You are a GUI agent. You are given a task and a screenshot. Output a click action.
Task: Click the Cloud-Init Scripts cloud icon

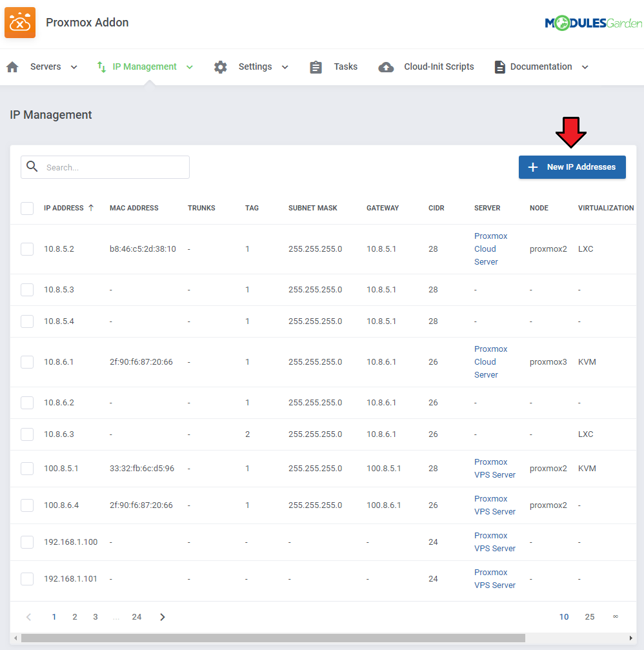pyautogui.click(x=387, y=66)
